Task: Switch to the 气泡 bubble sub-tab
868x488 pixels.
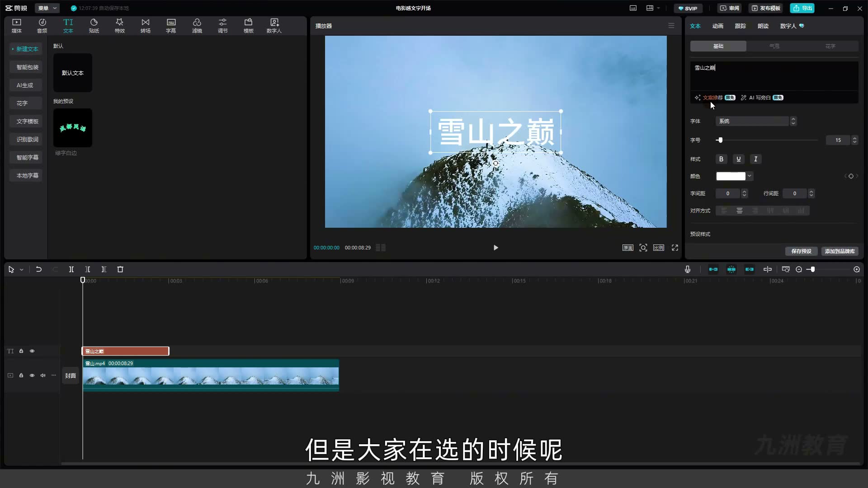Action: pos(774,46)
